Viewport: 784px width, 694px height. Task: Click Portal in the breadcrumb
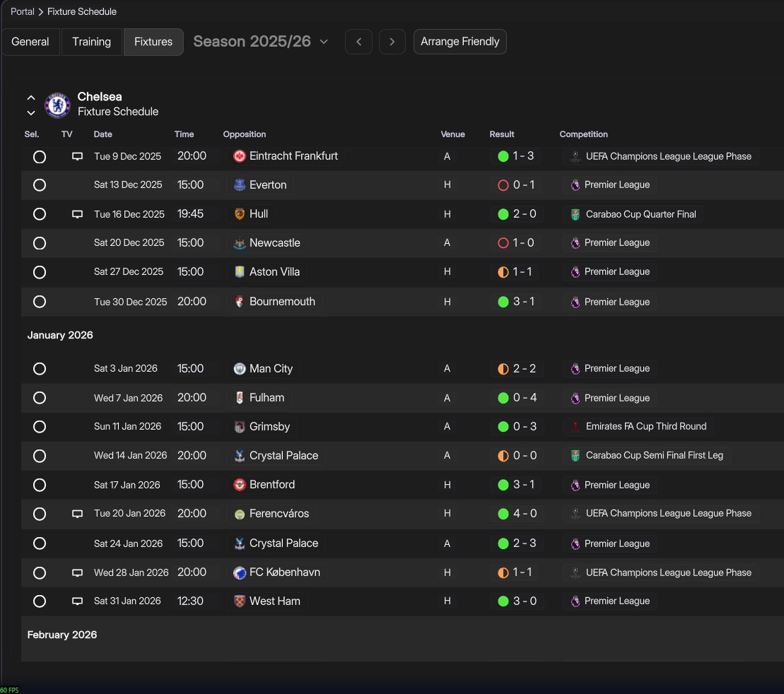coord(23,11)
